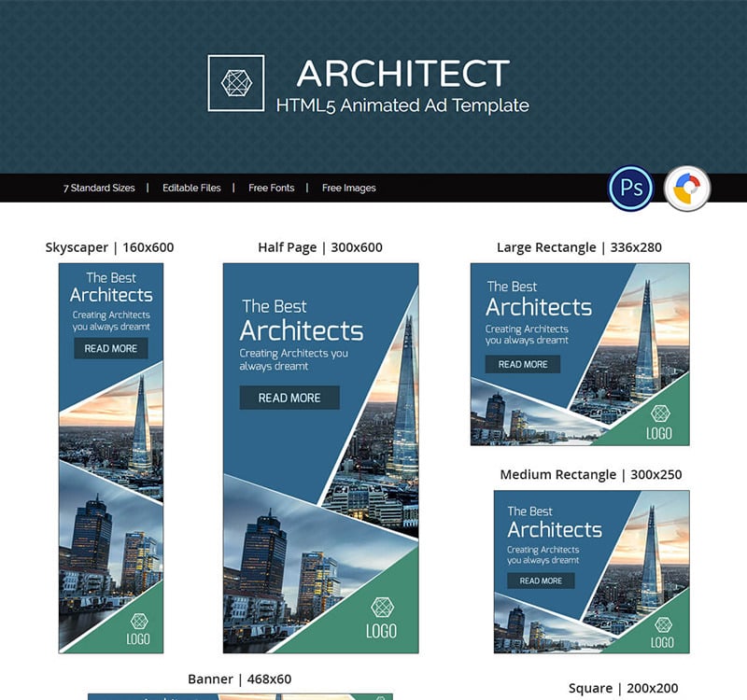Screen dimensions: 747x700
Task: Click the 'Square | 200x200' label
Action: click(623, 688)
